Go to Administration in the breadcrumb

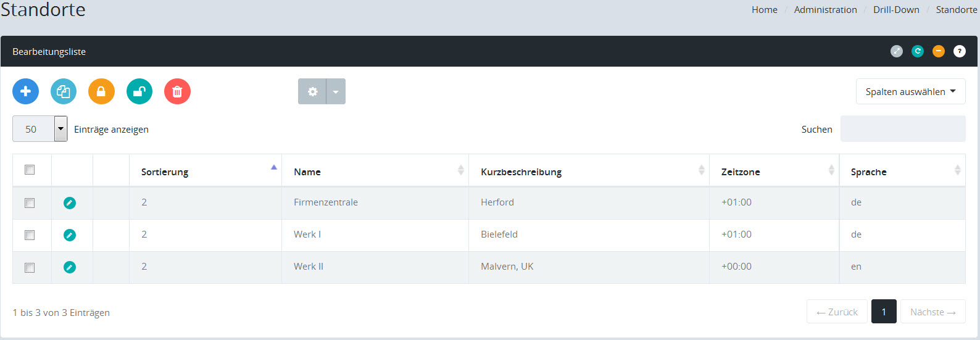pyautogui.click(x=825, y=10)
